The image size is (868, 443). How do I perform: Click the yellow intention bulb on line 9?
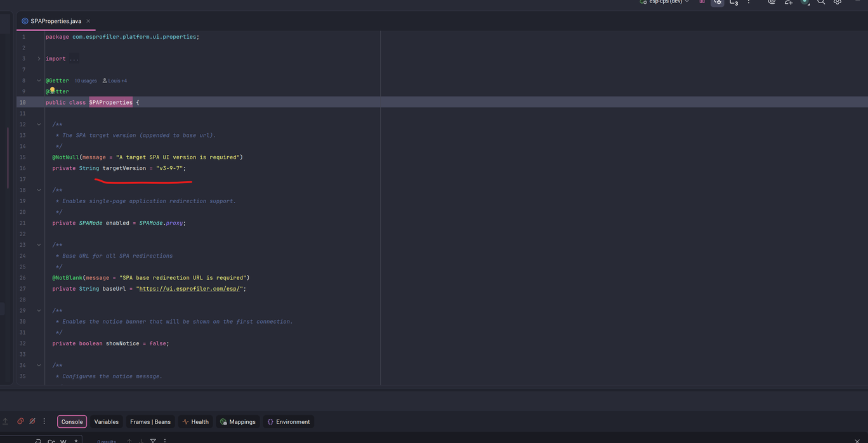(x=53, y=90)
